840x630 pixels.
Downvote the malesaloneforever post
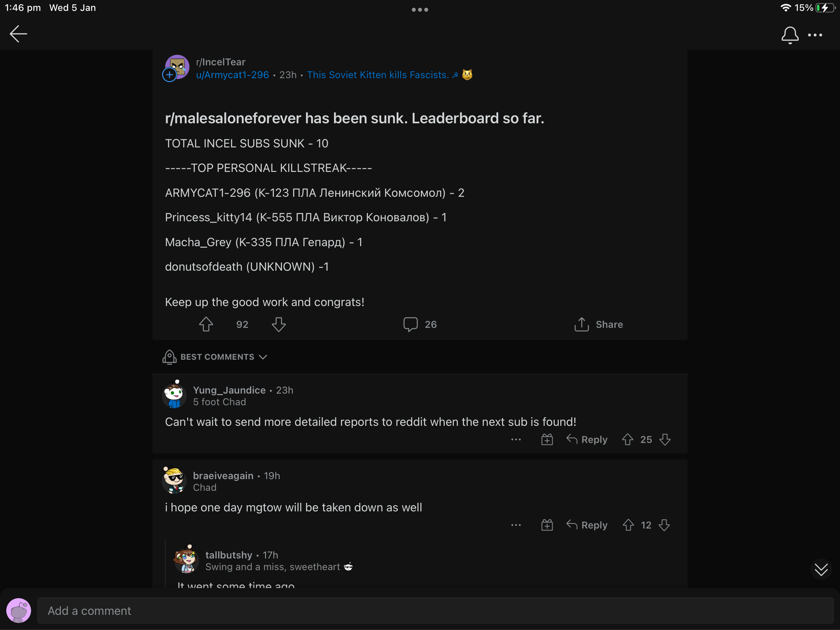pyautogui.click(x=279, y=324)
